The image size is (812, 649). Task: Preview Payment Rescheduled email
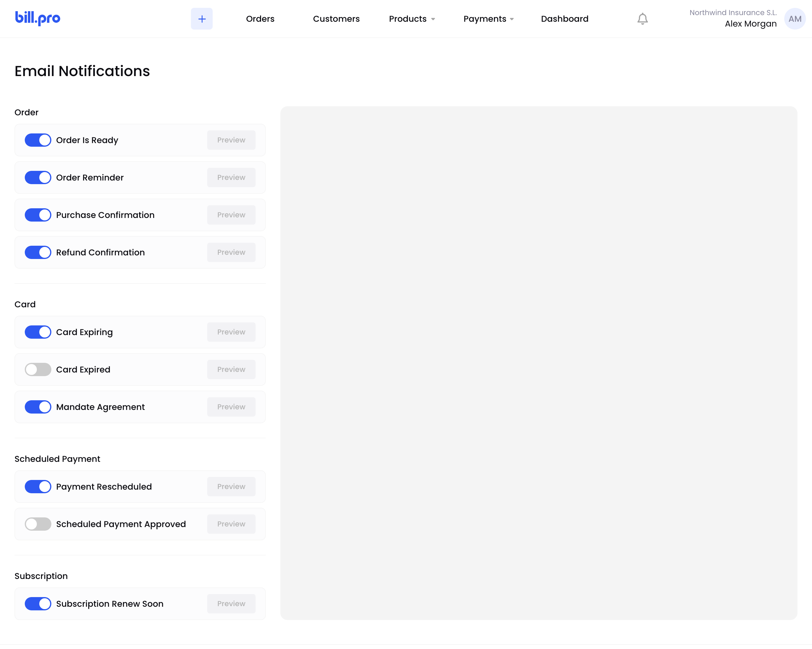coord(231,486)
